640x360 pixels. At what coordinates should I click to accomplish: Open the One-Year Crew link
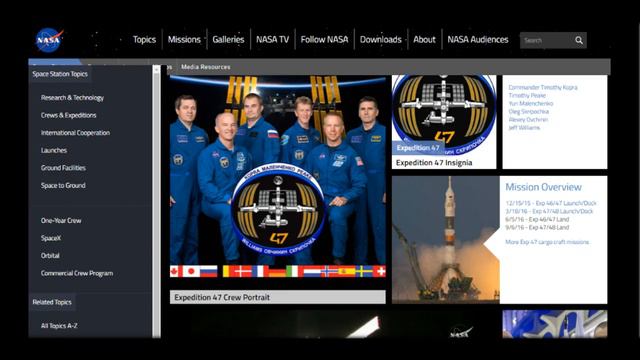61,220
